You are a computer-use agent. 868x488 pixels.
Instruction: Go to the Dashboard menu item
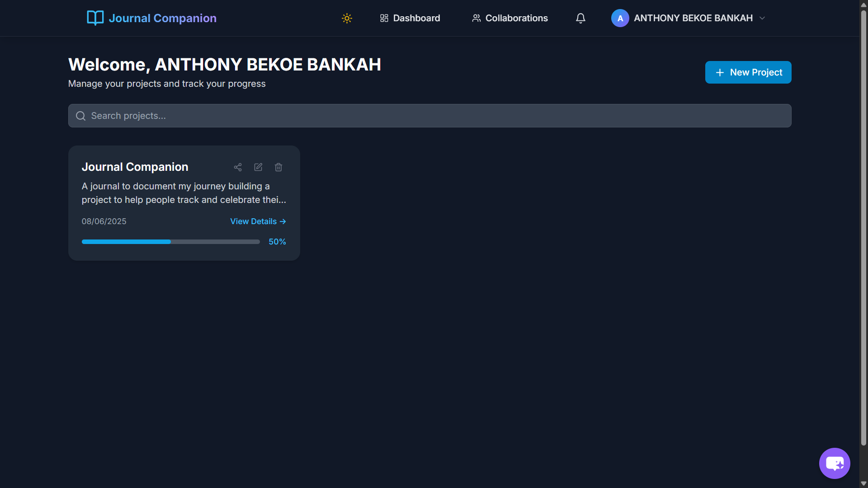[410, 18]
